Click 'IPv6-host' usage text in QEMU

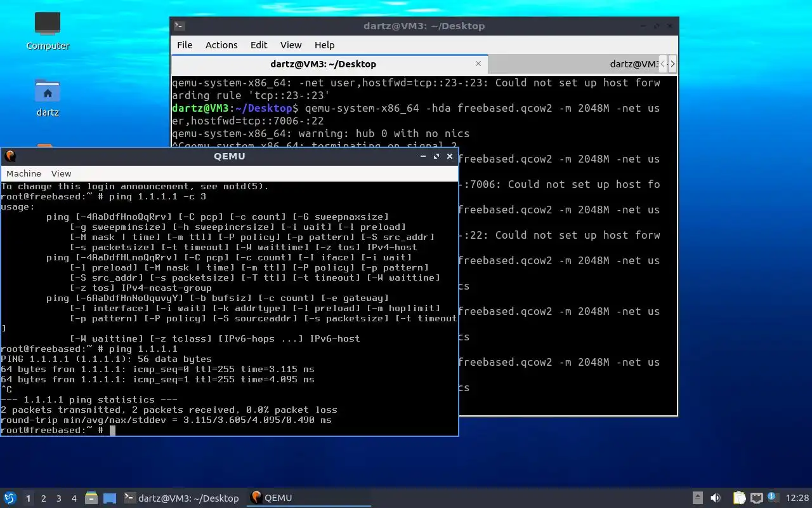click(x=334, y=339)
